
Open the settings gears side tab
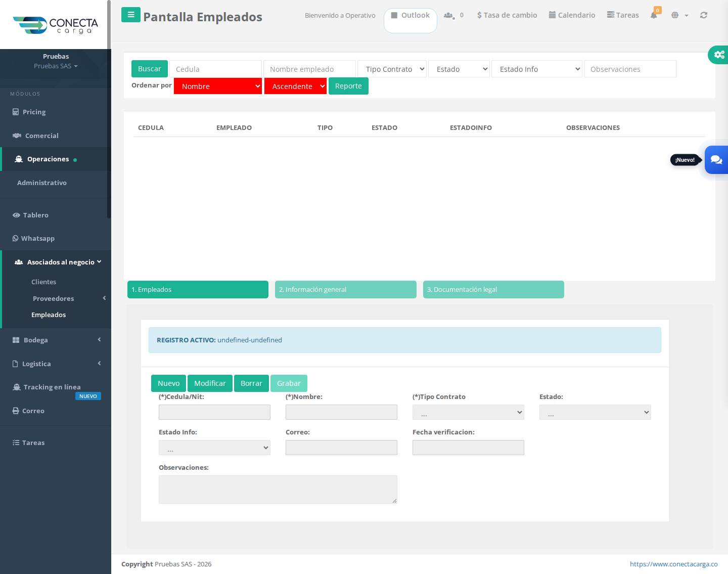coord(718,55)
